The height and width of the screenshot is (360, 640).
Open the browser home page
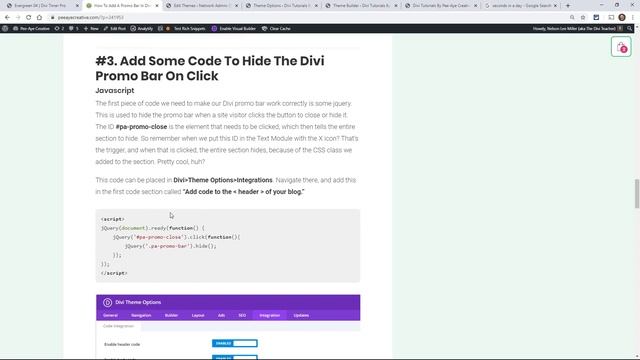(x=39, y=18)
